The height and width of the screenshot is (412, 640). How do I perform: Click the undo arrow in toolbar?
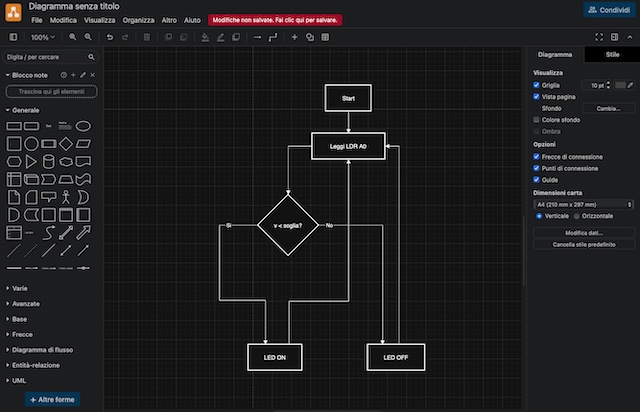coord(109,37)
